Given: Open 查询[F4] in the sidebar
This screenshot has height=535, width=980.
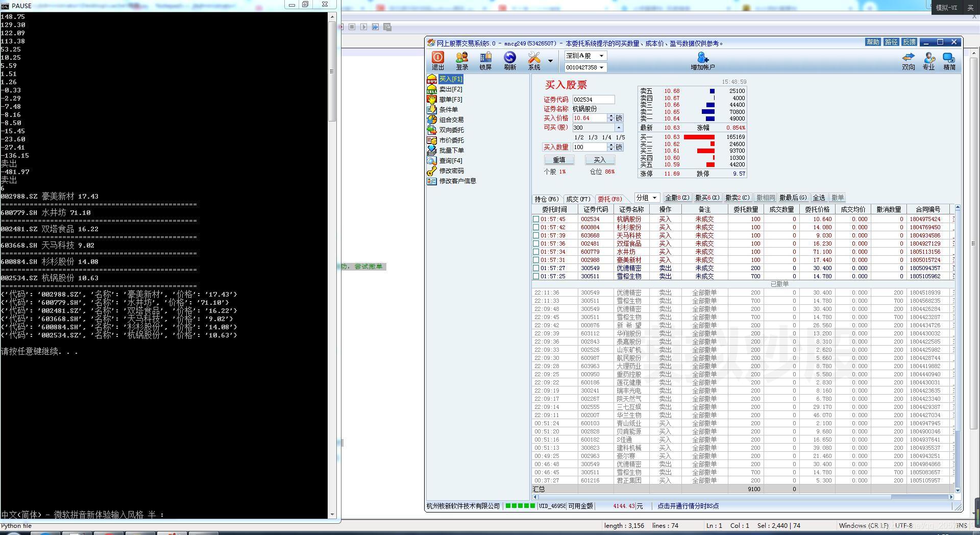Looking at the screenshot, I should pos(451,160).
